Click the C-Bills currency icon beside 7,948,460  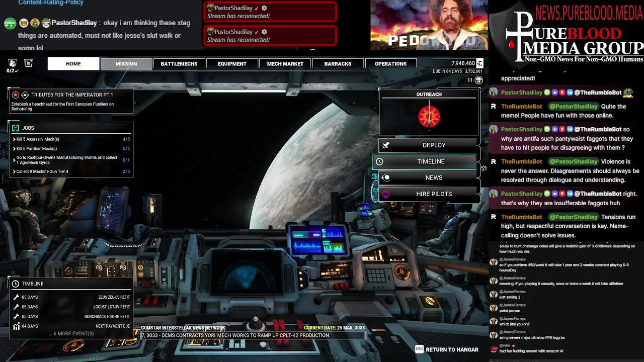coord(480,63)
